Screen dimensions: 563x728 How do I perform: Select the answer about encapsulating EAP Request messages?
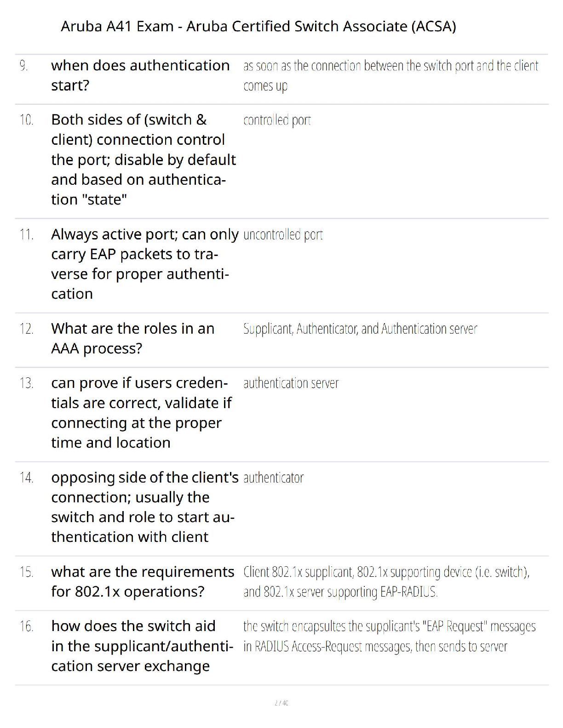[x=390, y=637]
